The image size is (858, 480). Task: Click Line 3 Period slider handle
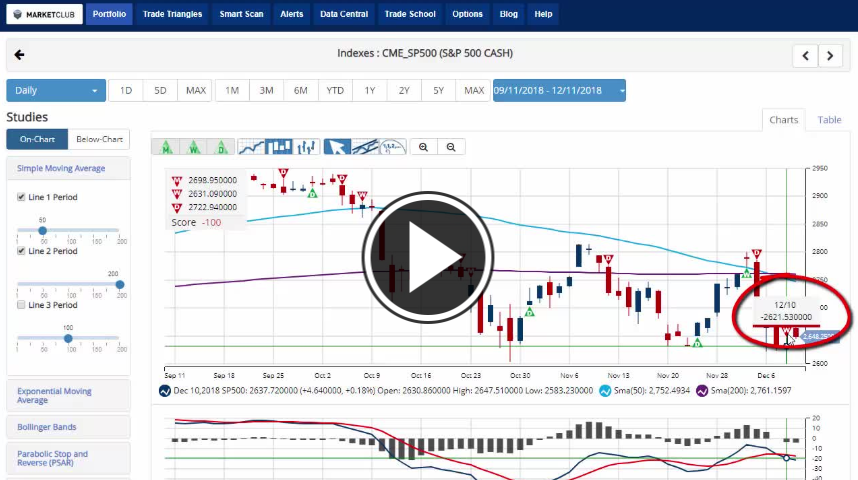pos(68,339)
